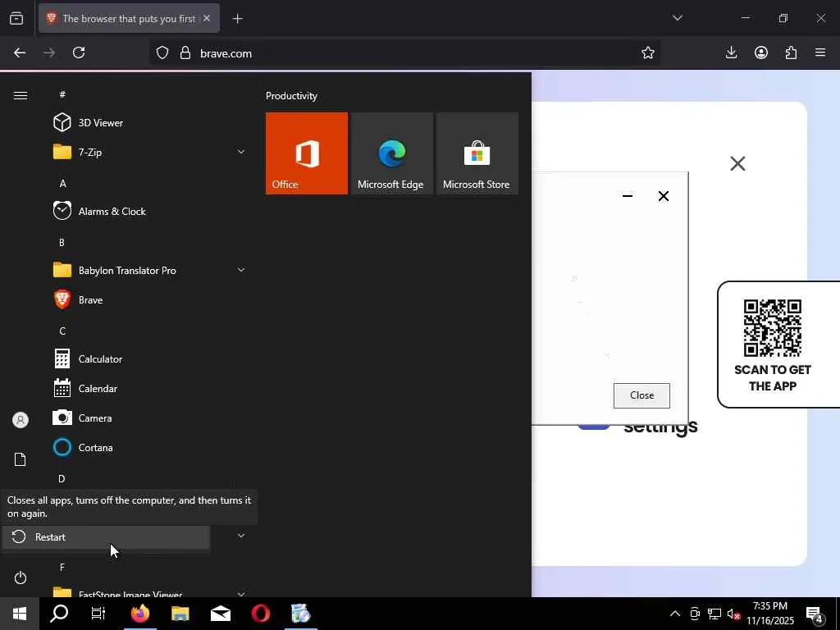Open browser Extensions icon
The image size is (840, 630).
pos(791,52)
